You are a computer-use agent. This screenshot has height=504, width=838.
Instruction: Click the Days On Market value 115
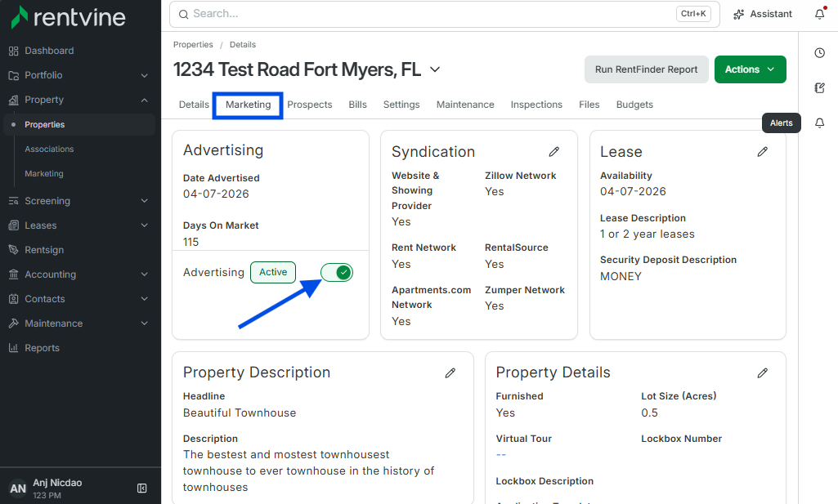tap(190, 243)
